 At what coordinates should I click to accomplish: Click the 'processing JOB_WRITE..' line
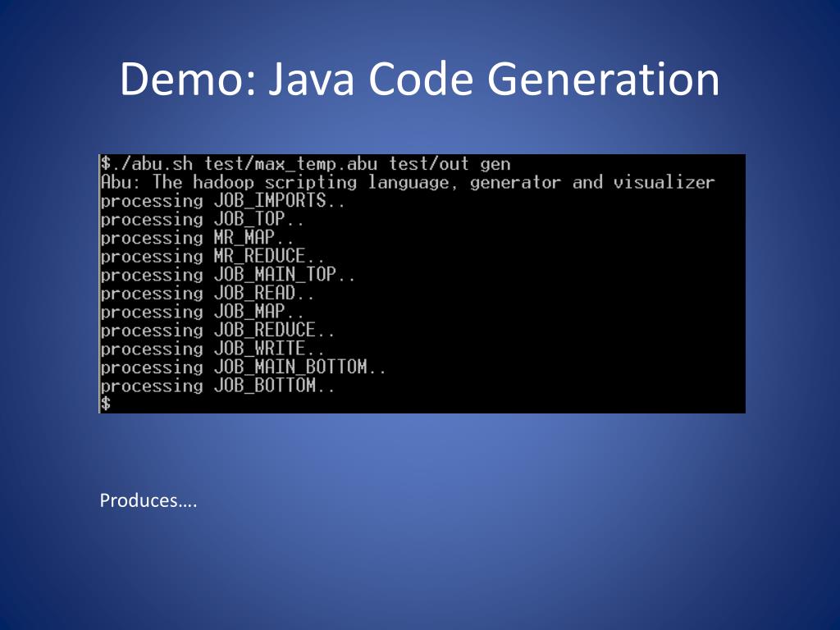tap(212, 349)
